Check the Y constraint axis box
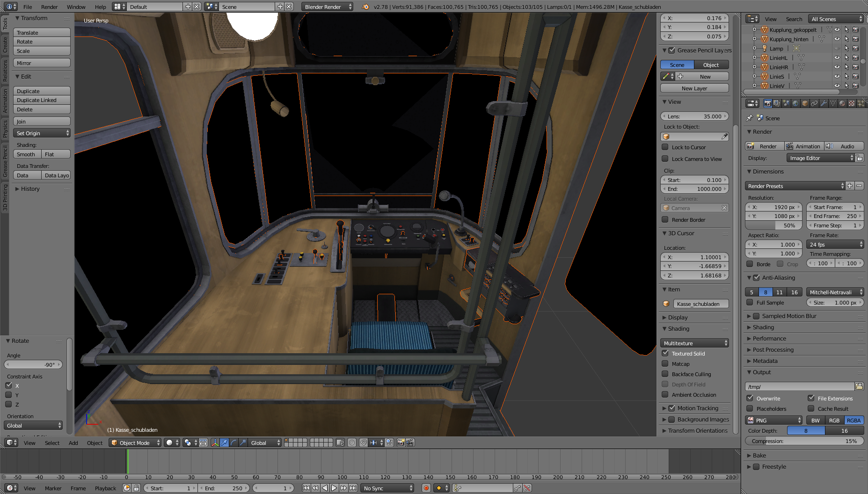The image size is (868, 494). click(x=8, y=395)
